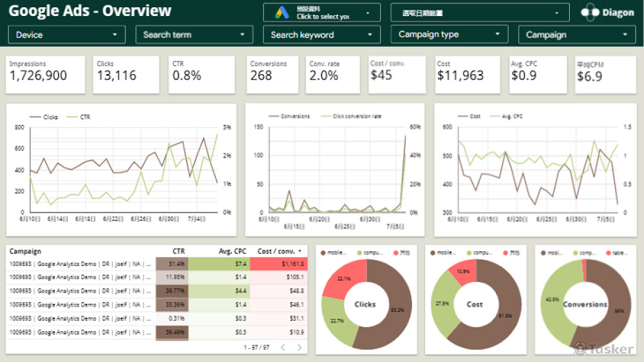Click the $1,161.8 cost per conversion cell
Viewport: 644px width, 362px height.
(x=278, y=264)
